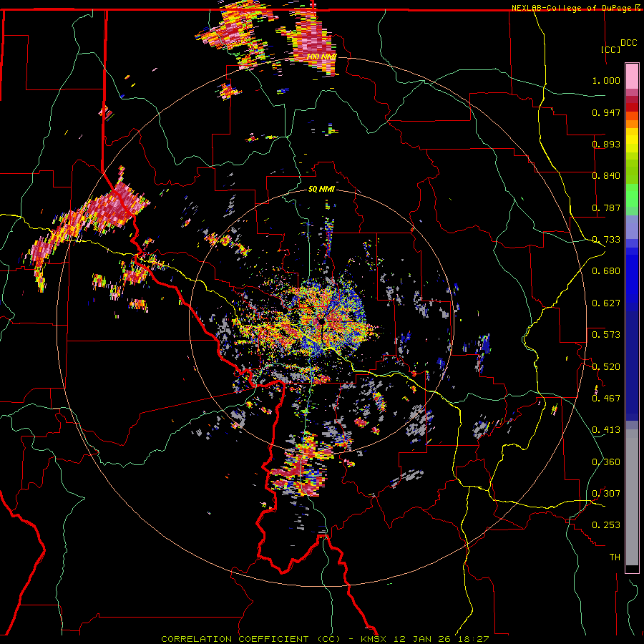Click the DCC product label above the scale
This screenshot has height=644, width=644.
[628, 43]
